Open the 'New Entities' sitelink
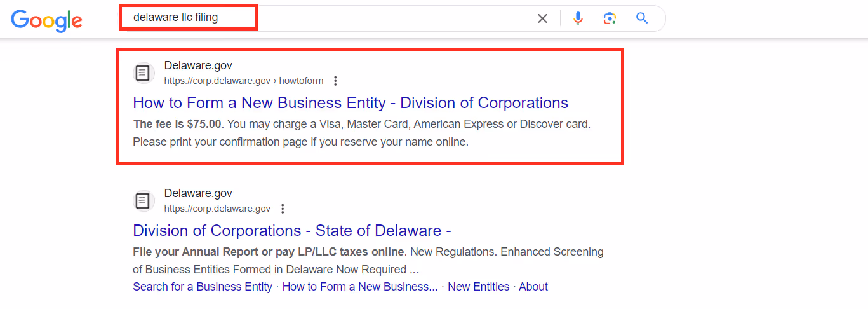This screenshot has width=868, height=309. click(x=478, y=287)
